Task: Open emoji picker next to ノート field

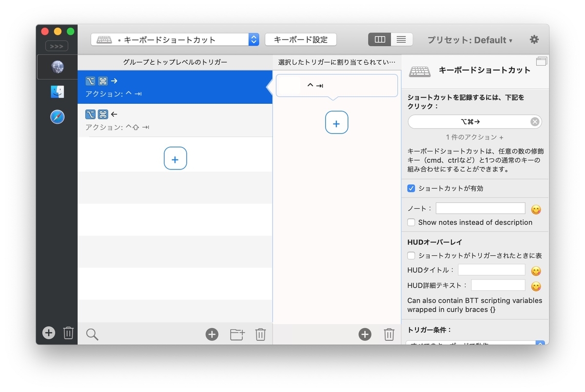Action: pyautogui.click(x=536, y=210)
